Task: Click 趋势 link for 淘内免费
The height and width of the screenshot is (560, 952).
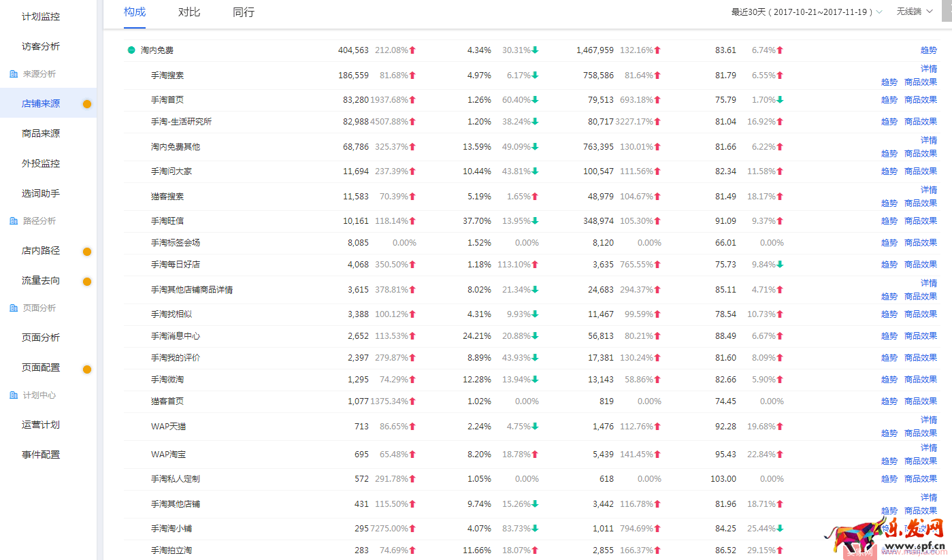Action: (928, 50)
